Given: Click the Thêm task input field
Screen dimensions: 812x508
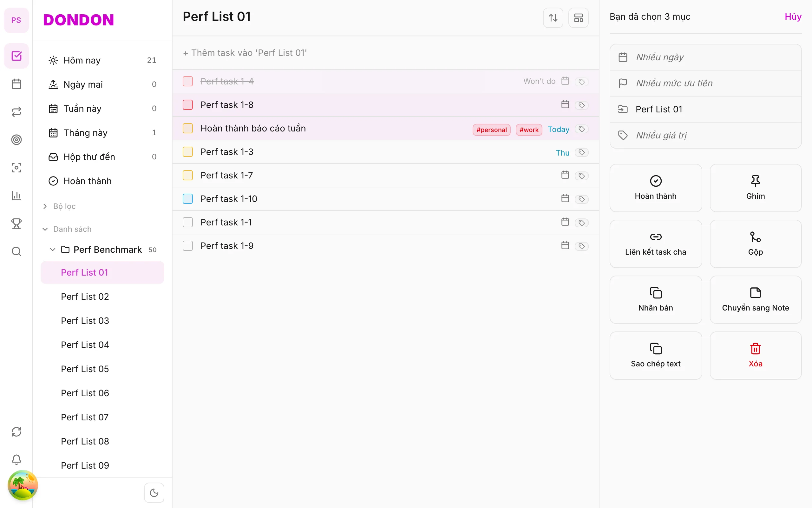Looking at the screenshot, I should (x=385, y=53).
